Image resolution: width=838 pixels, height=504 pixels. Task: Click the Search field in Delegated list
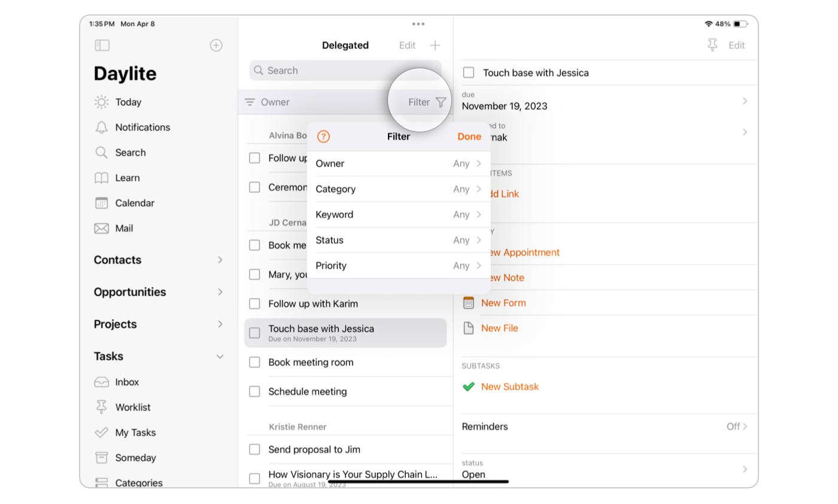click(345, 71)
